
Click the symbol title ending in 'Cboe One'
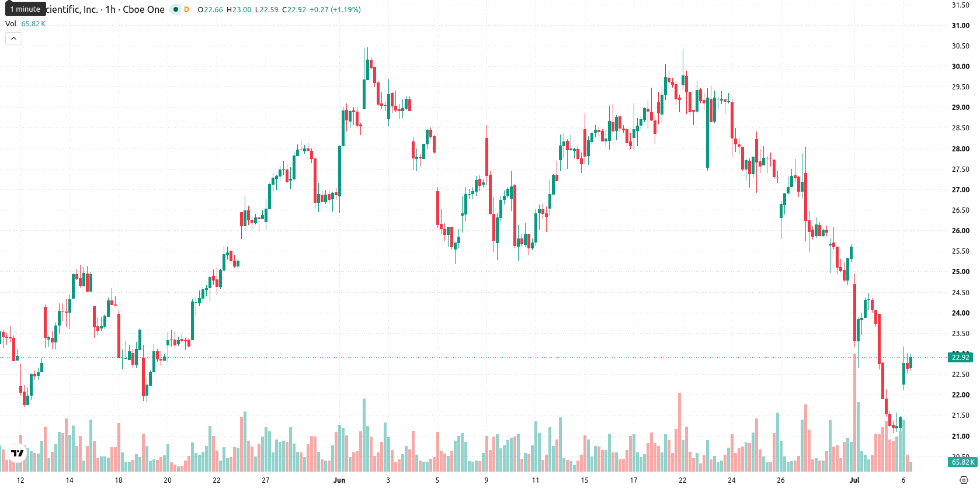105,9
